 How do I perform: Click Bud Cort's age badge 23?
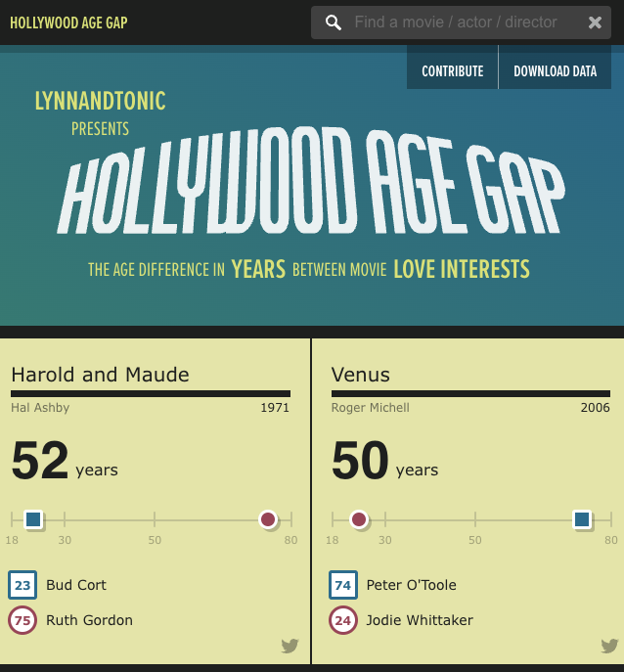(22, 585)
